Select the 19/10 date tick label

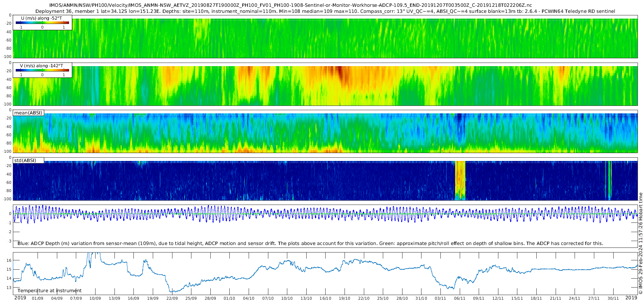tap(344, 298)
